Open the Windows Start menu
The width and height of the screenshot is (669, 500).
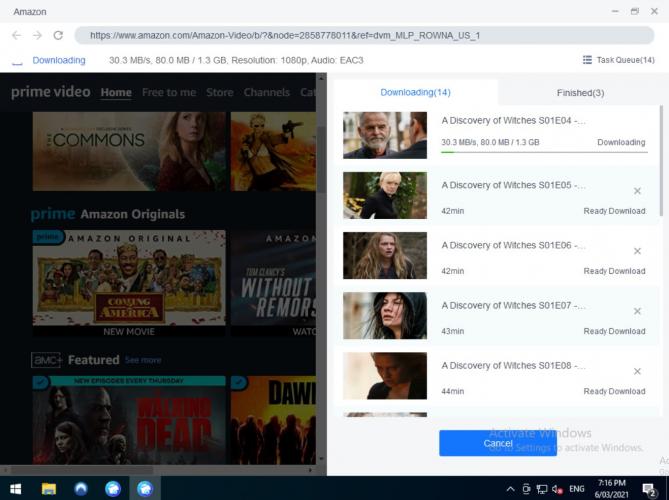[16, 489]
